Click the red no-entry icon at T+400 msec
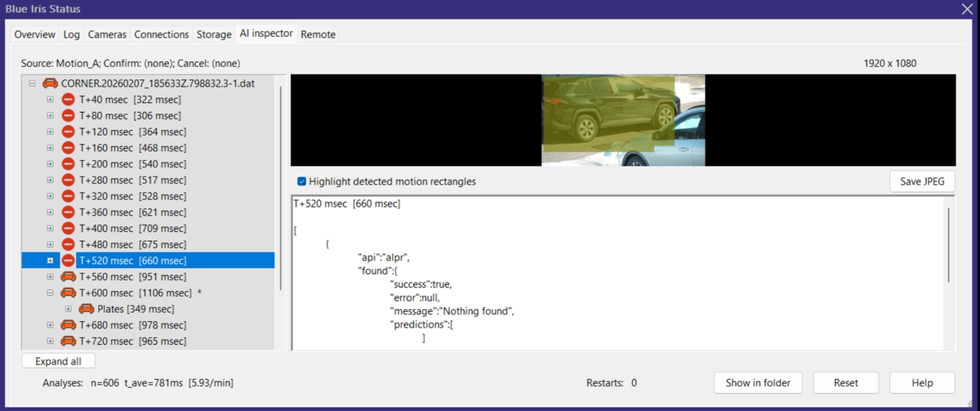The height and width of the screenshot is (411, 980). pyautogui.click(x=69, y=228)
